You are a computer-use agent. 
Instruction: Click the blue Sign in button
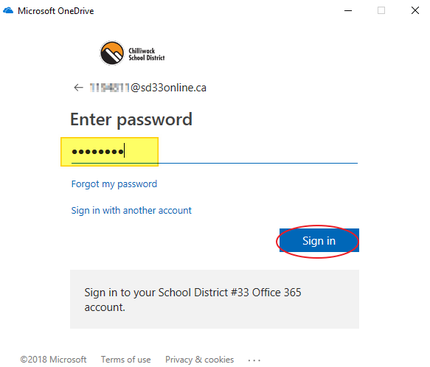coord(319,240)
